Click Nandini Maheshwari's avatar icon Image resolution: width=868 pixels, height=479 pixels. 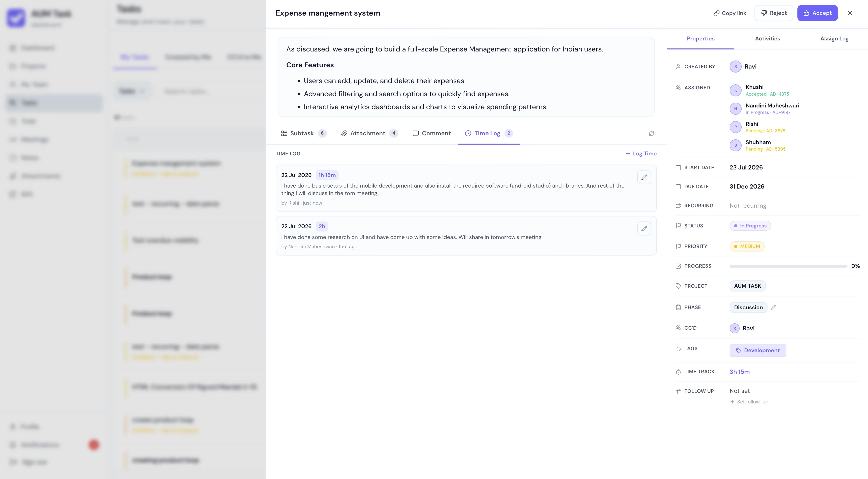pyautogui.click(x=735, y=108)
